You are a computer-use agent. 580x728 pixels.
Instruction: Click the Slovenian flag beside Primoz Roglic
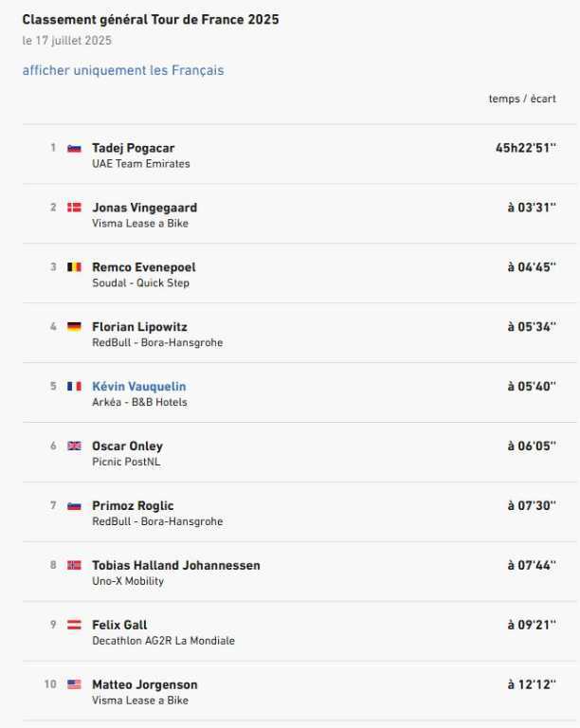(x=74, y=505)
